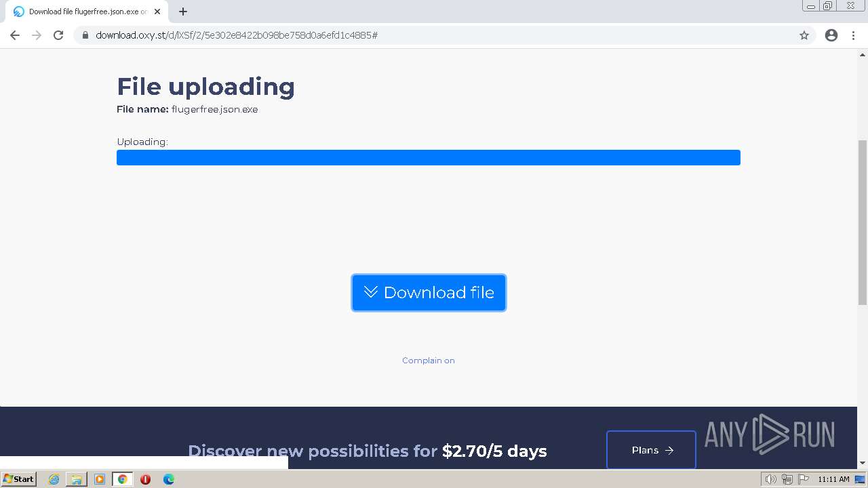This screenshot has height=488, width=868.
Task: Click the file name flugerfree.json.exe text
Action: (214, 109)
